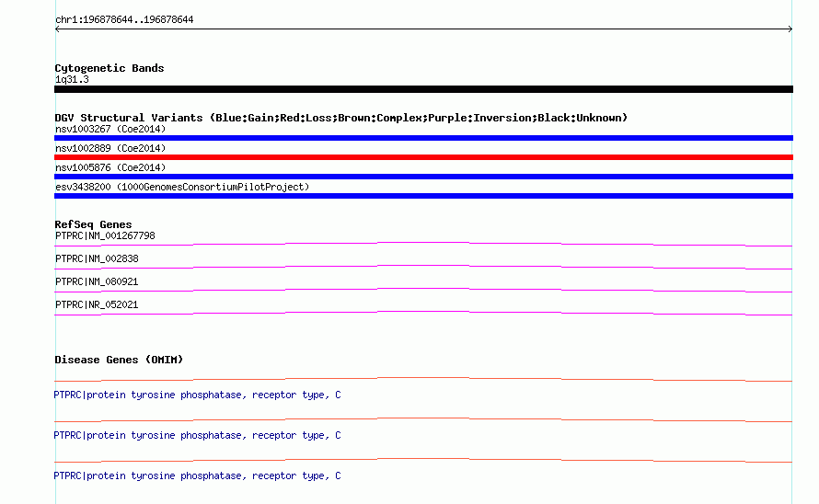Click the blue gain bar under esv3438200
Screen dimensions: 819x504
tap(423, 196)
